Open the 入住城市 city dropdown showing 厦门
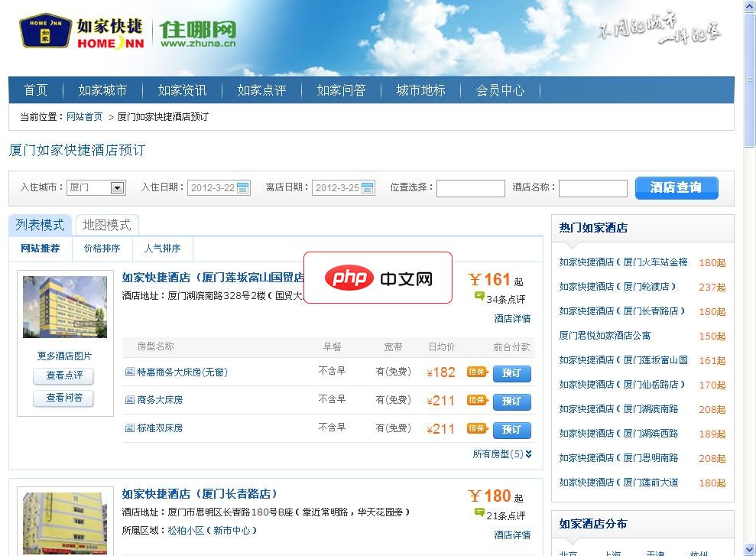This screenshot has width=756, height=556. click(x=96, y=187)
